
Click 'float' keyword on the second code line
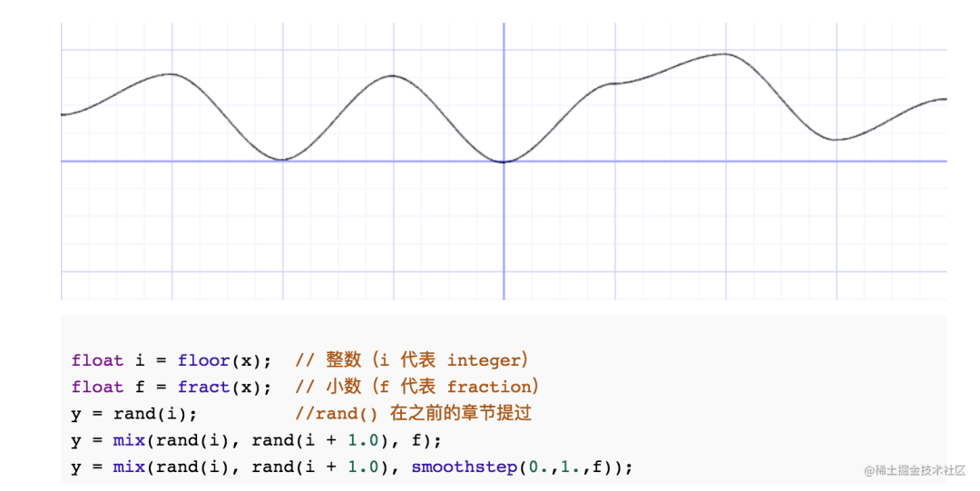(97, 387)
